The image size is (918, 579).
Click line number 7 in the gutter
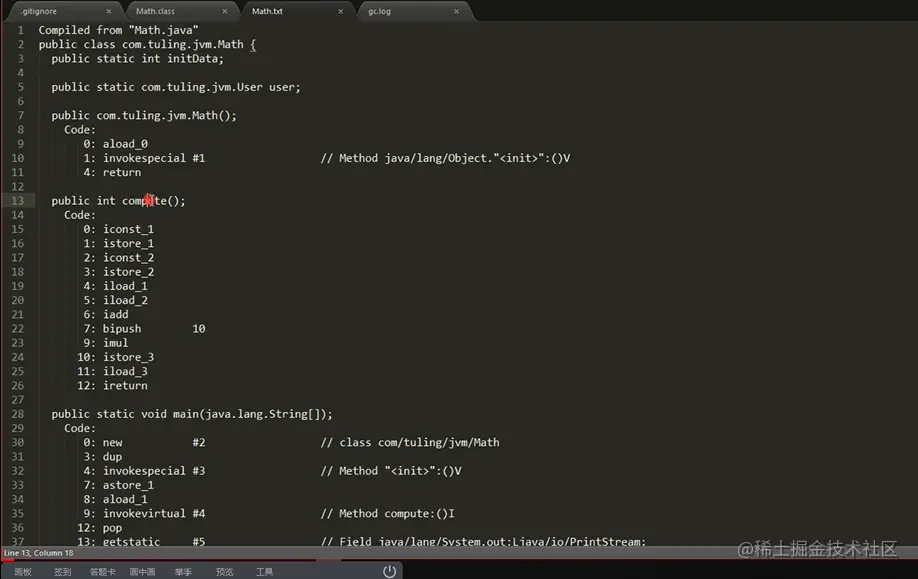coord(20,115)
